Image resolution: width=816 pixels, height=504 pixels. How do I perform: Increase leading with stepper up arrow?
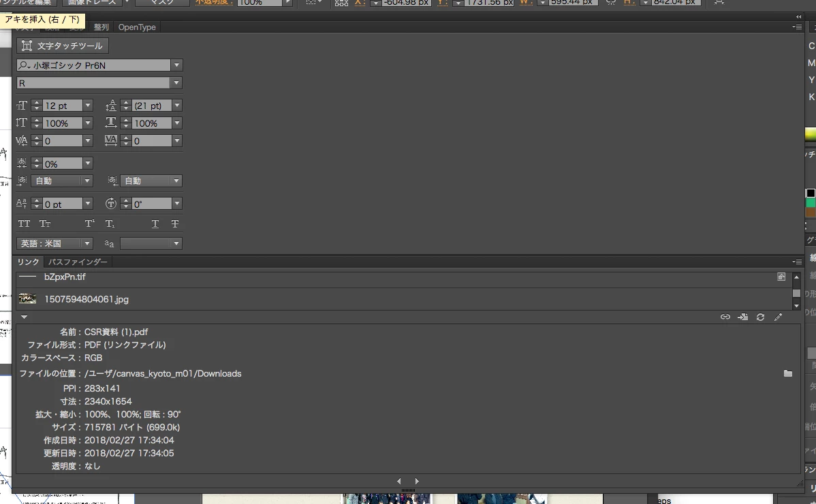[x=126, y=102]
